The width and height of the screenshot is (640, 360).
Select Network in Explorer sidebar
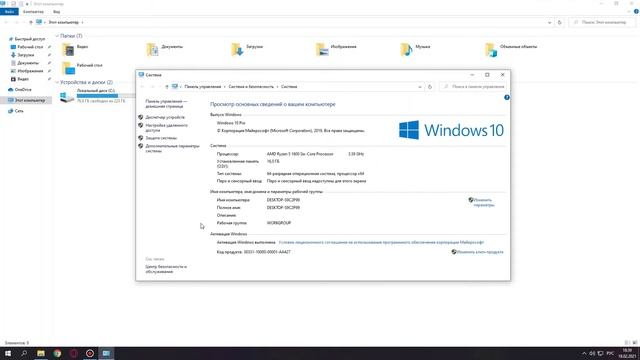tap(19, 111)
